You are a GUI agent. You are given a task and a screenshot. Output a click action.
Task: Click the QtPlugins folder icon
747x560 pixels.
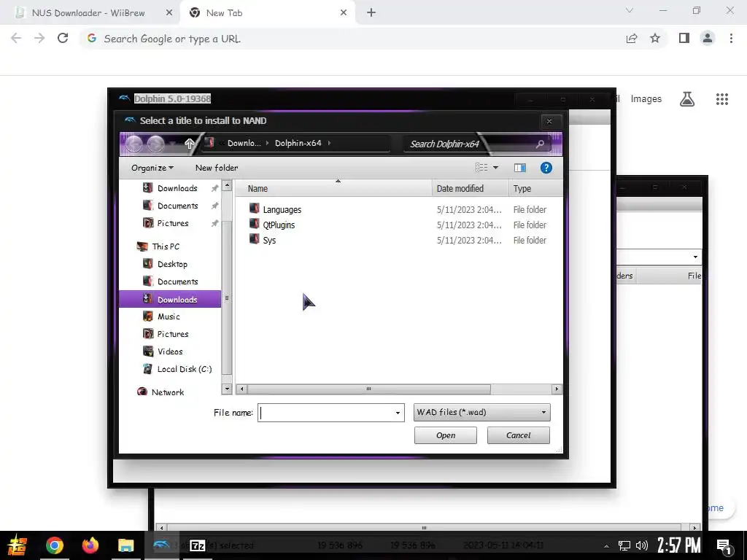(x=255, y=224)
